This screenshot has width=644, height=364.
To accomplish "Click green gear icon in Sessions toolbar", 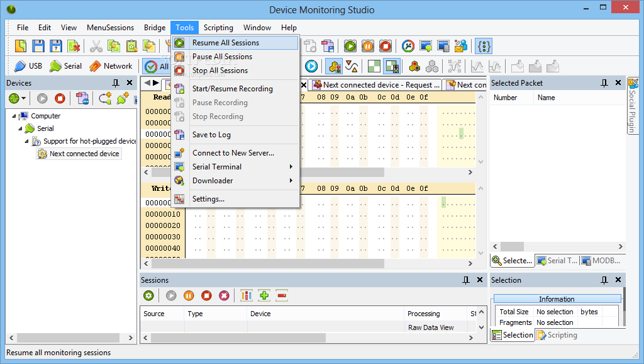I will (148, 296).
